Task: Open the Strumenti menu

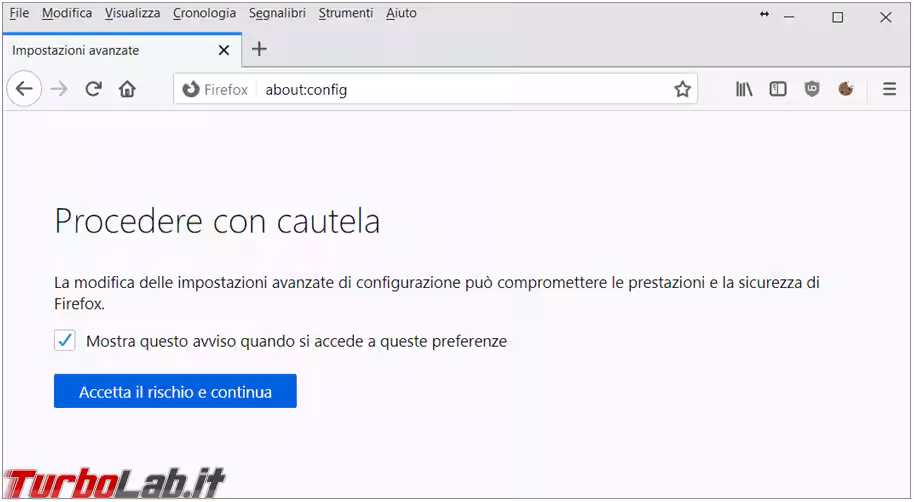Action: pos(345,13)
